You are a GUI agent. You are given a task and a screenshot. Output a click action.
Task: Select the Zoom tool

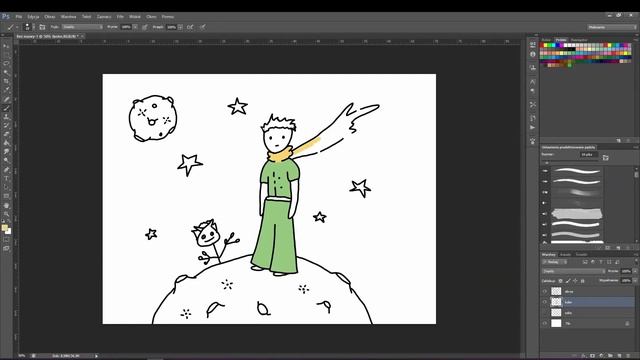[x=6, y=214]
